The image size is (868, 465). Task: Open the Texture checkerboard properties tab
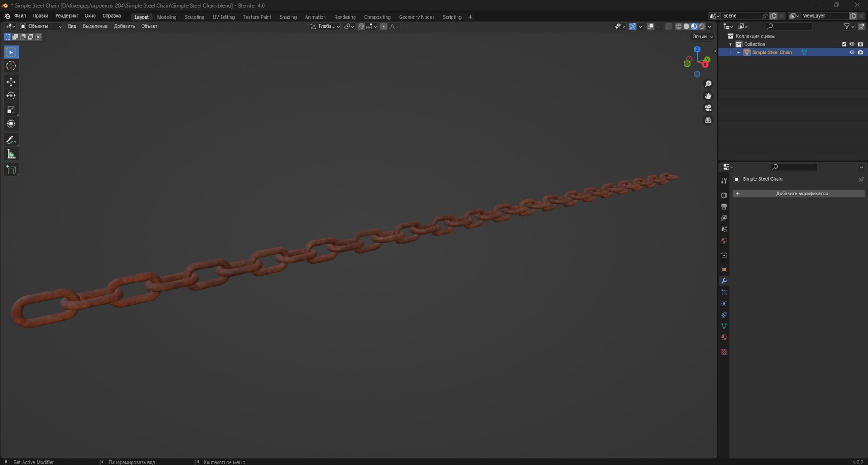[x=724, y=352]
